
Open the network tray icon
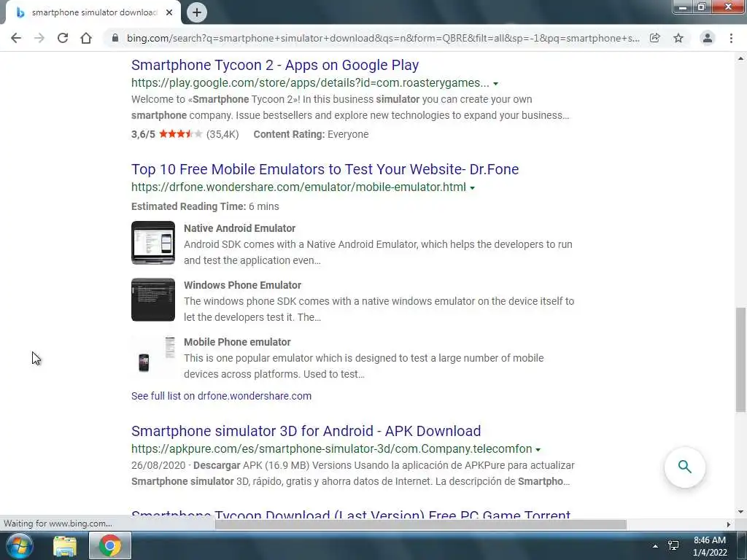[x=673, y=545]
